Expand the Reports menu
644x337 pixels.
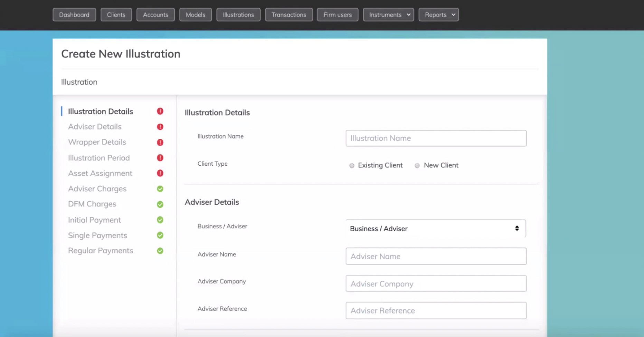coord(438,15)
